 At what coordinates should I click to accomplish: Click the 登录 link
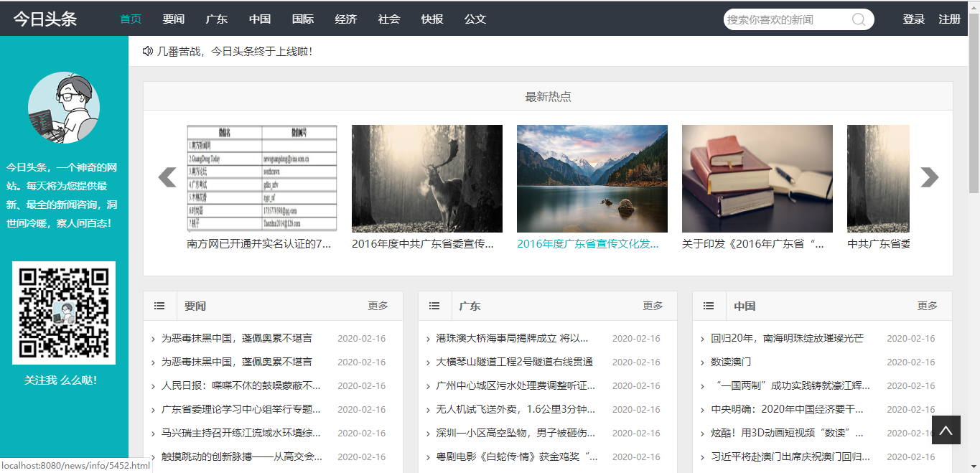tap(914, 19)
